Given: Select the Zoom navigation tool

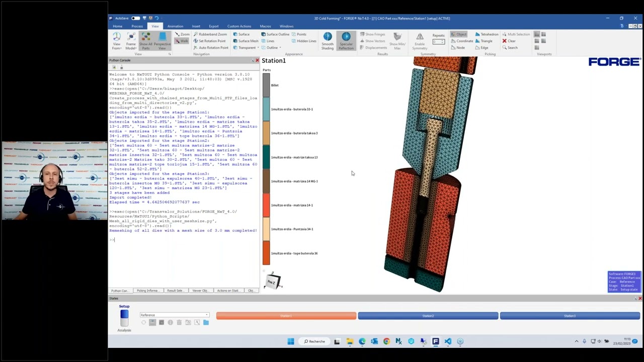Looking at the screenshot, I should click(x=182, y=34).
